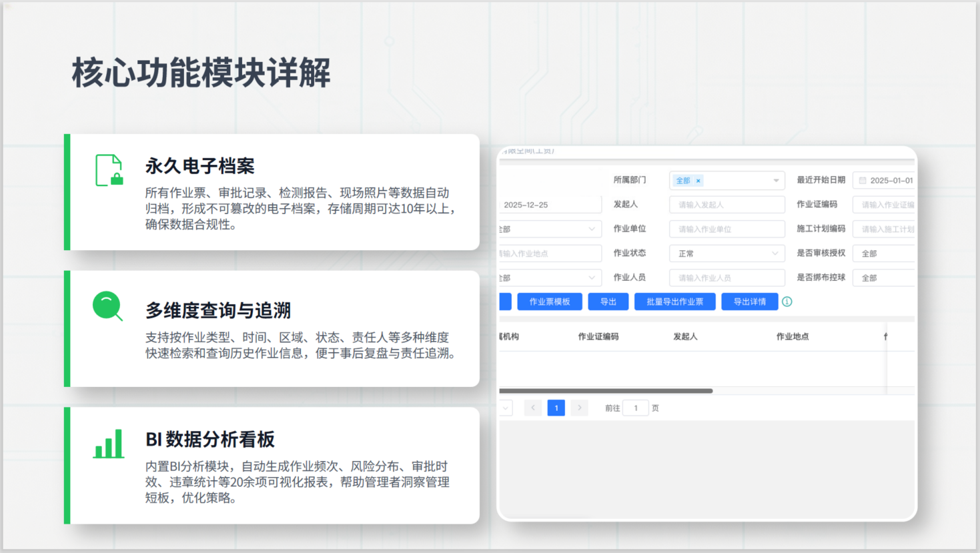The width and height of the screenshot is (980, 553).
Task: Click the 作业票模板 button
Action: pos(550,302)
